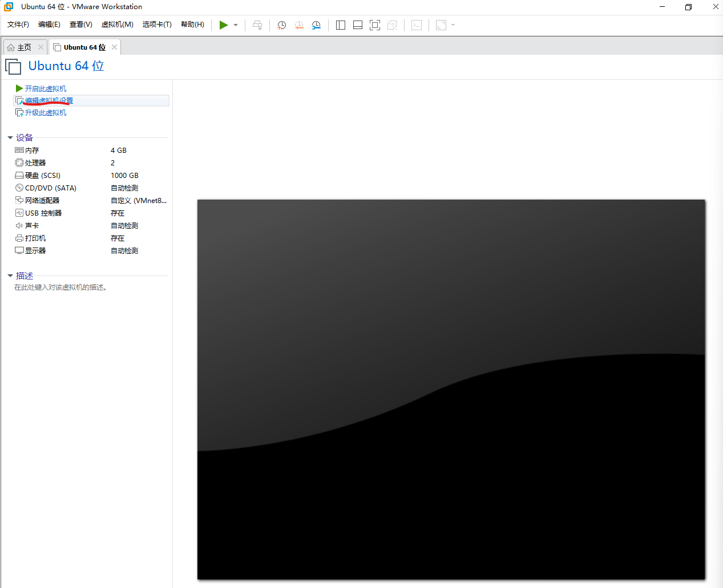The image size is (723, 588).
Task: Open the 虚拟机(M) menu
Action: tap(117, 25)
